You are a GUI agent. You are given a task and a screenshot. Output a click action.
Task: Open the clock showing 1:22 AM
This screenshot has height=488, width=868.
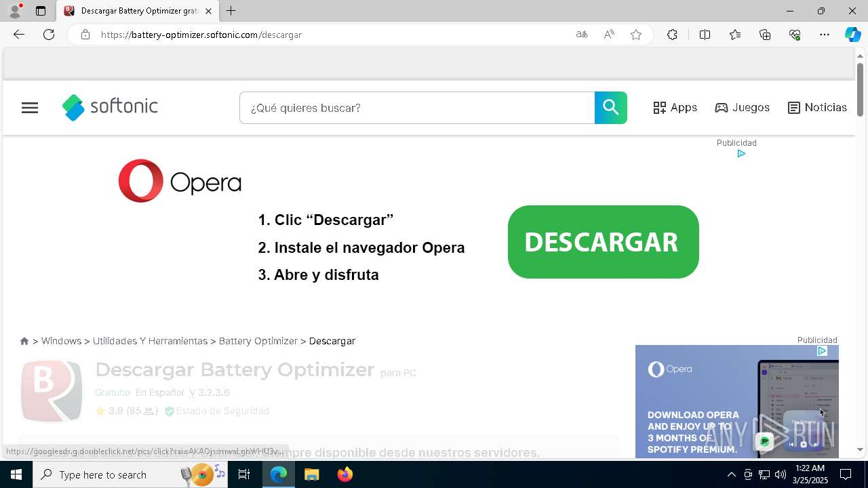tap(810, 474)
